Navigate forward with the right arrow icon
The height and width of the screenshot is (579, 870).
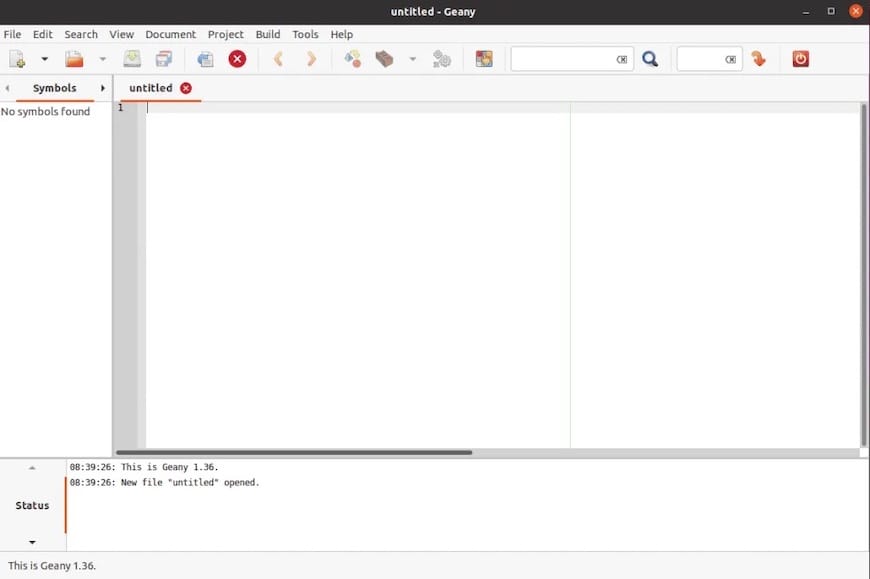311,58
